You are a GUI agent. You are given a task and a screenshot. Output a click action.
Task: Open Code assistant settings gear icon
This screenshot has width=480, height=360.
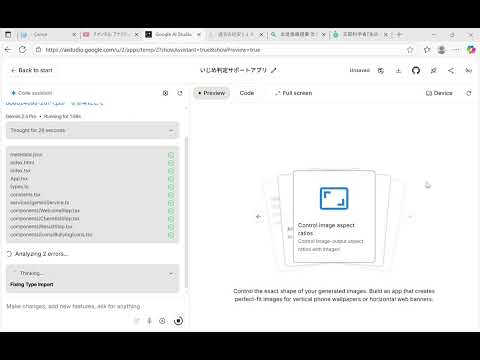pos(165,93)
